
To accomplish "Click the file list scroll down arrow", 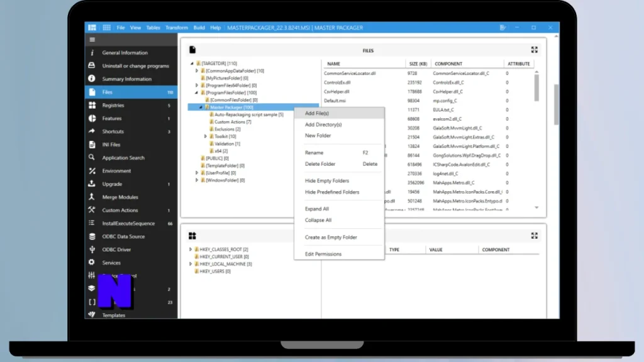I will click(x=536, y=207).
